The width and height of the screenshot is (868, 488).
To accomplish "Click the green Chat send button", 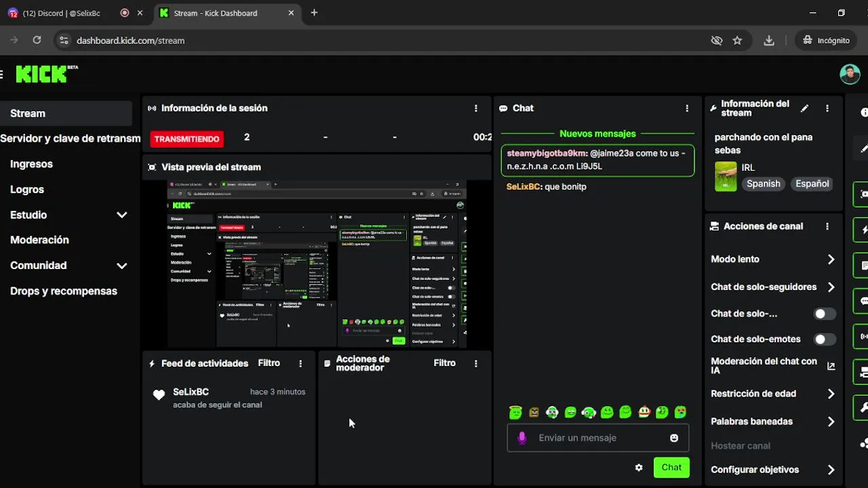I will [671, 468].
